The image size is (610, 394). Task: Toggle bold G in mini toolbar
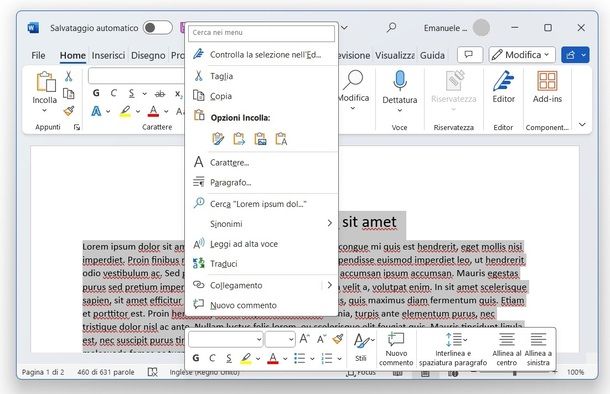[196, 358]
